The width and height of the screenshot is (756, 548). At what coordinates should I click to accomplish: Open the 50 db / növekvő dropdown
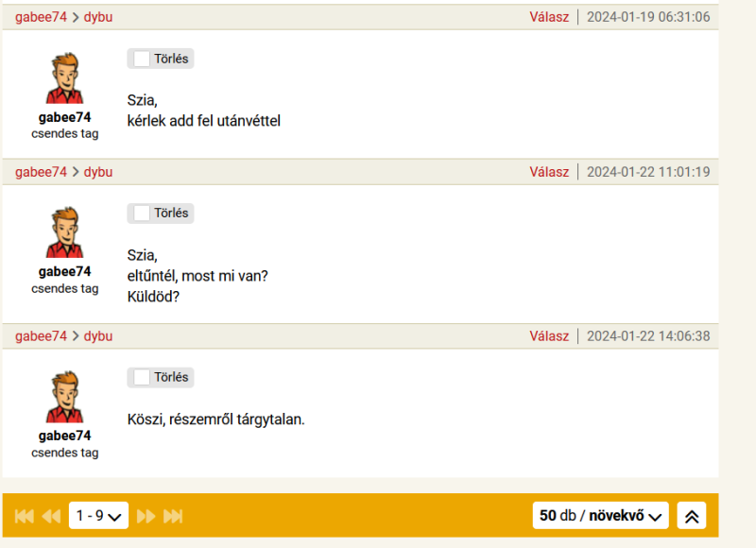tap(600, 516)
